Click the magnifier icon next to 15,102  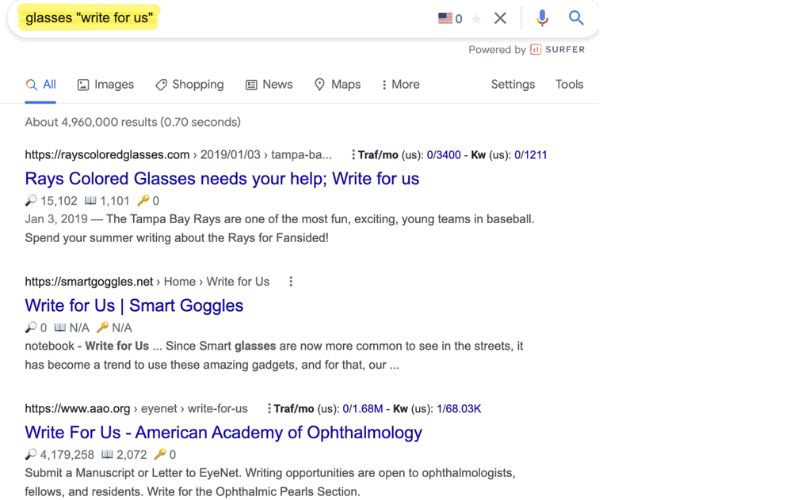click(31, 201)
